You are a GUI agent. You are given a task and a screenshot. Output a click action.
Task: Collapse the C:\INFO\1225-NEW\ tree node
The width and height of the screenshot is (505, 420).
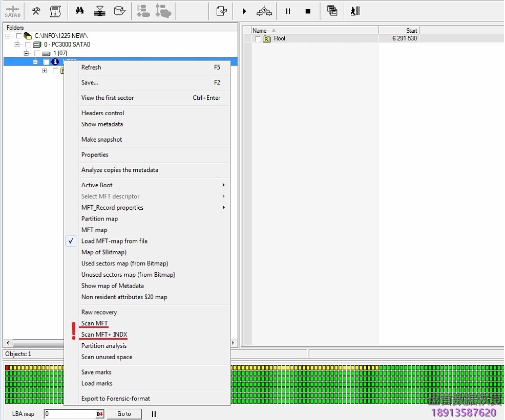click(8, 36)
